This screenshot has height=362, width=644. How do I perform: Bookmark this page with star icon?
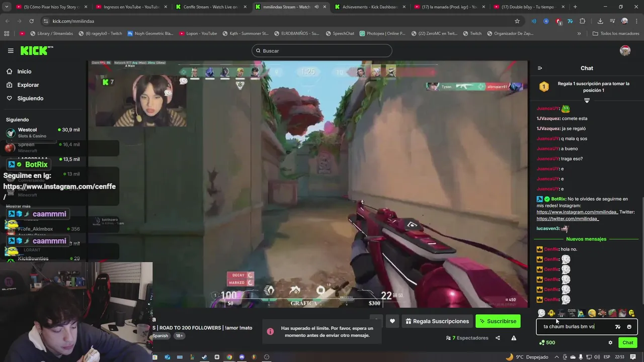coord(517,21)
